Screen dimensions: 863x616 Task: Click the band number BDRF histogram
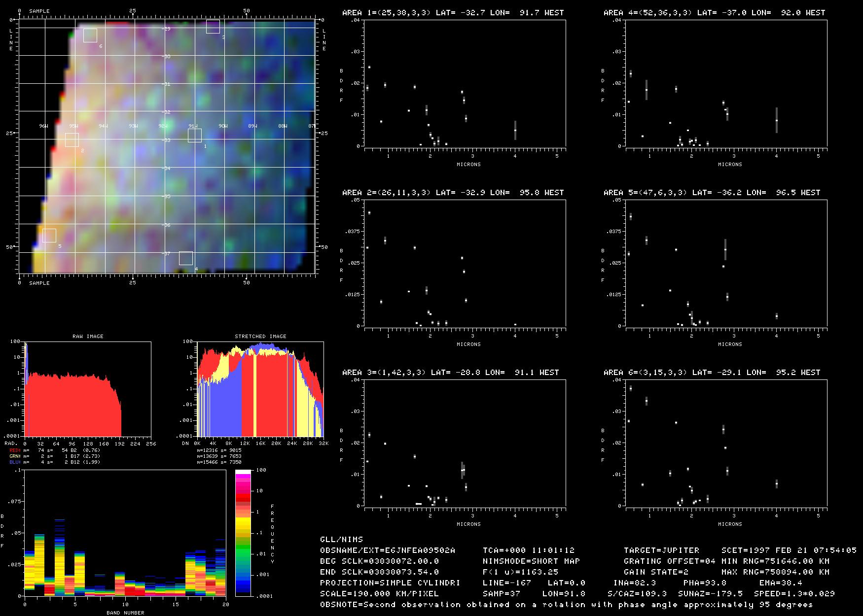(125, 533)
